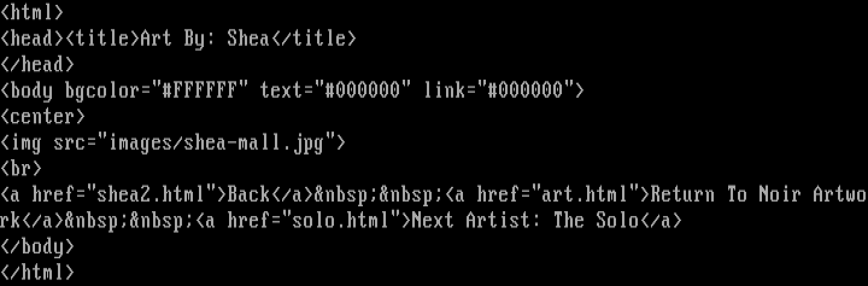Screen dimensions: 868x286
Task: Click the img tag keyword
Action: pyautogui.click(x=27, y=142)
